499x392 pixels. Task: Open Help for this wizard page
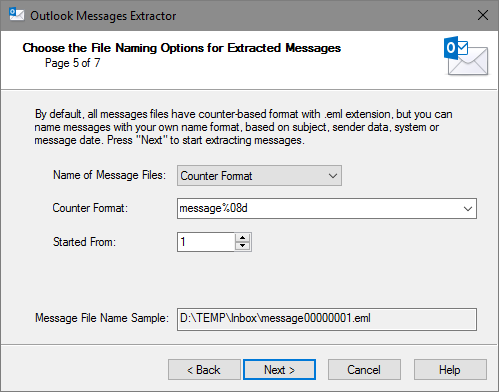click(450, 370)
